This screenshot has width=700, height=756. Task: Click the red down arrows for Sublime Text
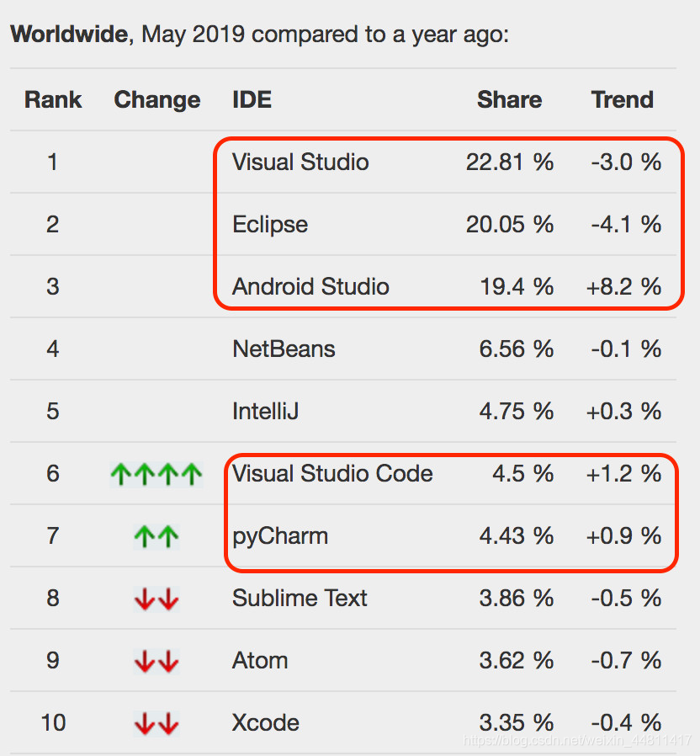pyautogui.click(x=156, y=599)
